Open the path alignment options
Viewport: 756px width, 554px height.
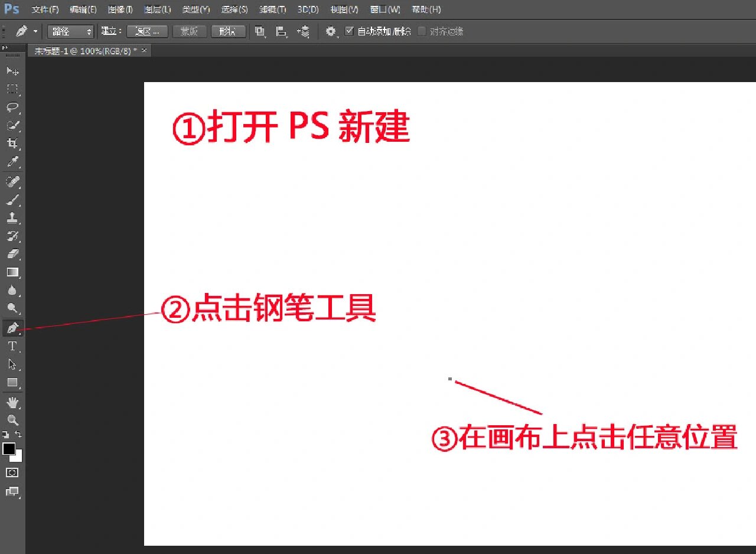[282, 31]
